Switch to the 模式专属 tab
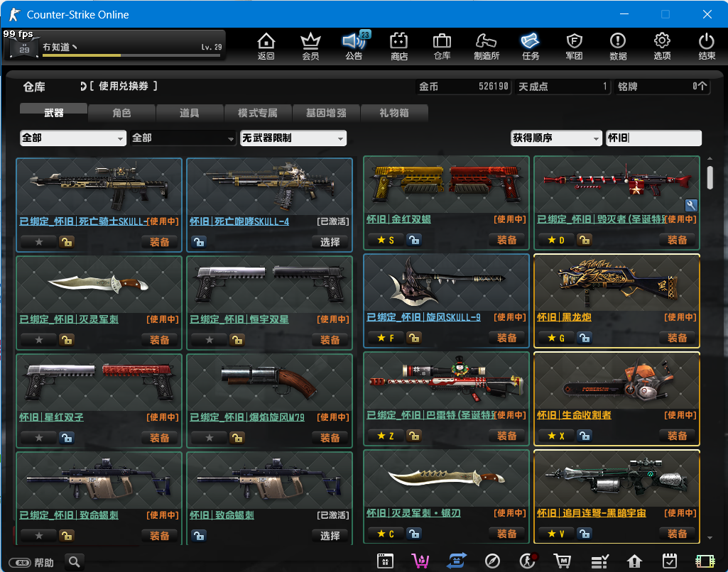 (x=258, y=112)
